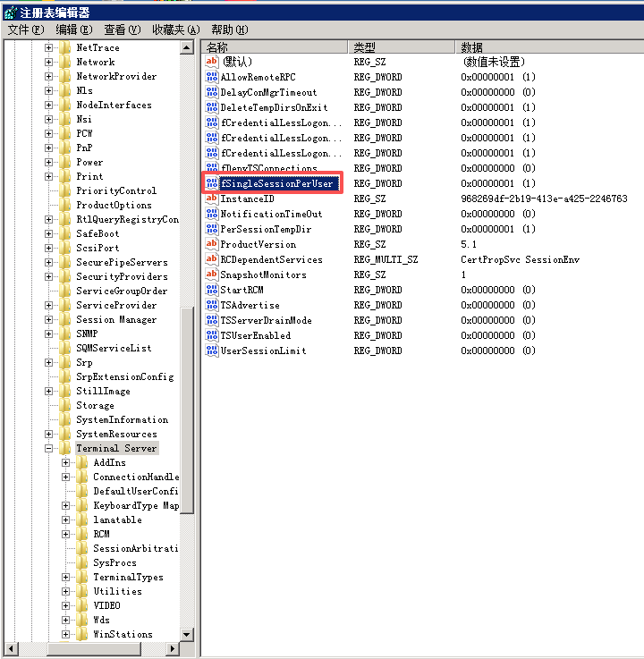The image size is (644, 659).
Task: Select the SystemInformation key
Action: 122,419
